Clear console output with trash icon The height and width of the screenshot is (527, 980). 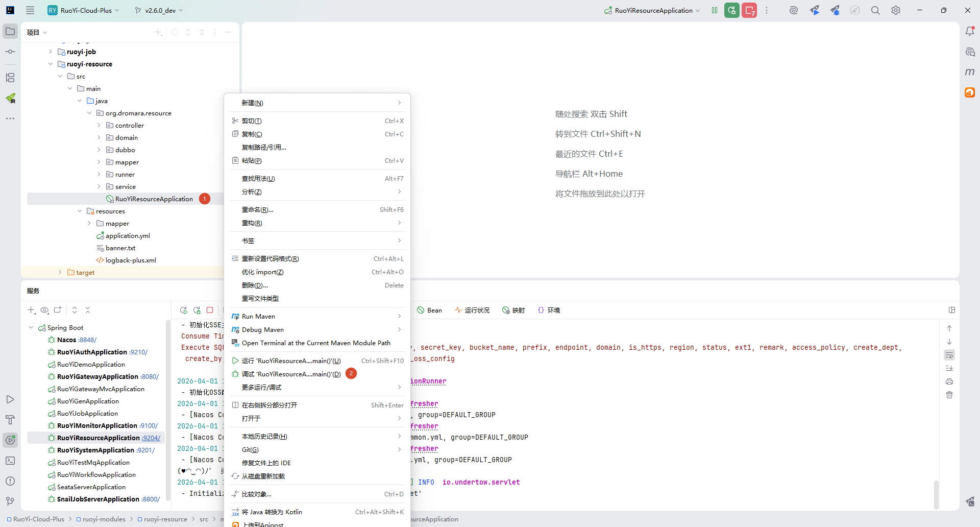point(949,395)
